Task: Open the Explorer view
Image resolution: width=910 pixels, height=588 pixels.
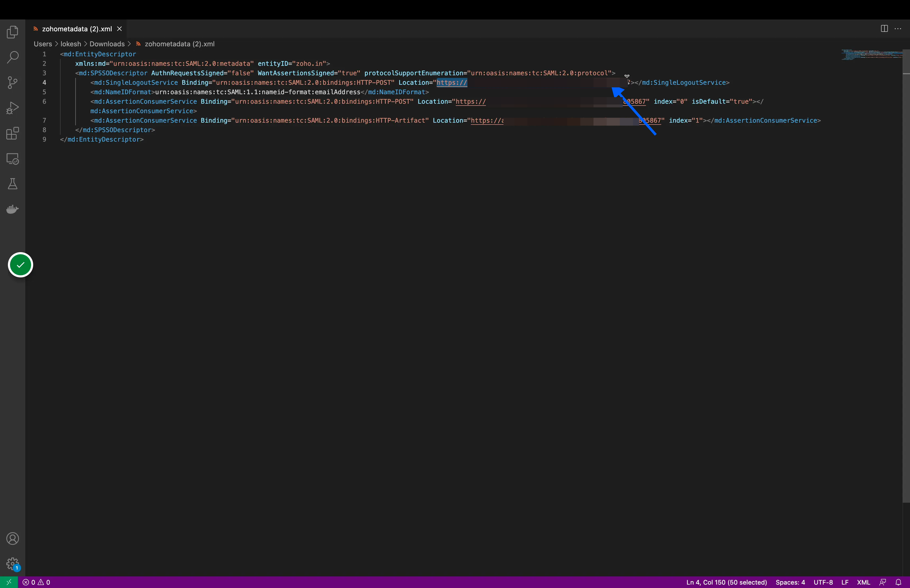Action: (13, 32)
